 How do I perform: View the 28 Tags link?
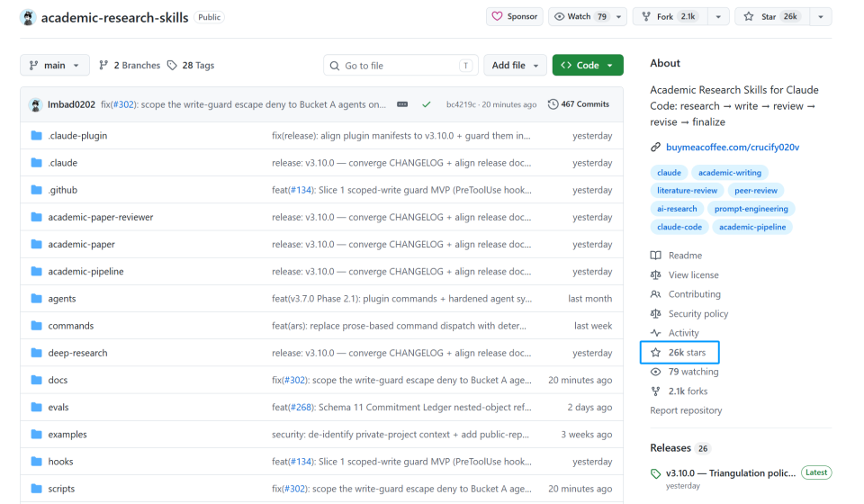pyautogui.click(x=191, y=65)
